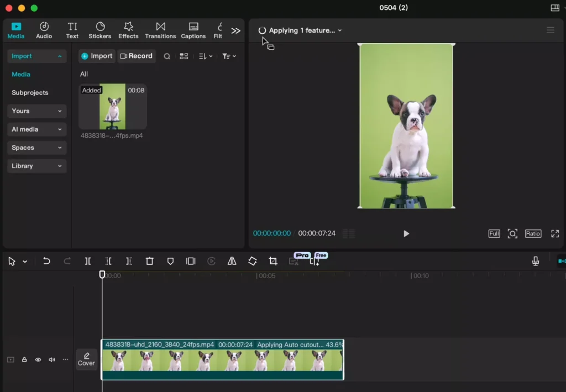This screenshot has height=392, width=566.
Task: Click the 00:10 ruler mark
Action: (420, 276)
